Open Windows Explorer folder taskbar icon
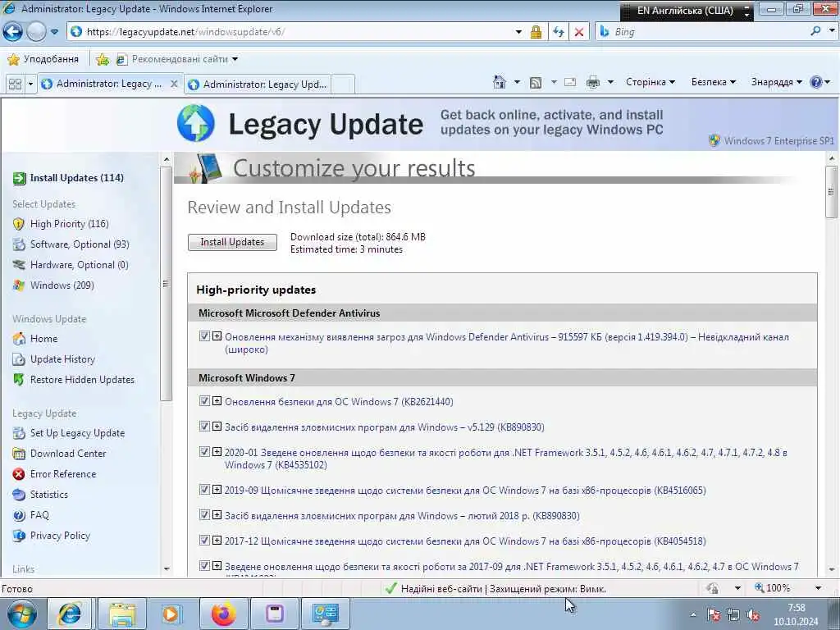Image resolution: width=840 pixels, height=630 pixels. 122,614
